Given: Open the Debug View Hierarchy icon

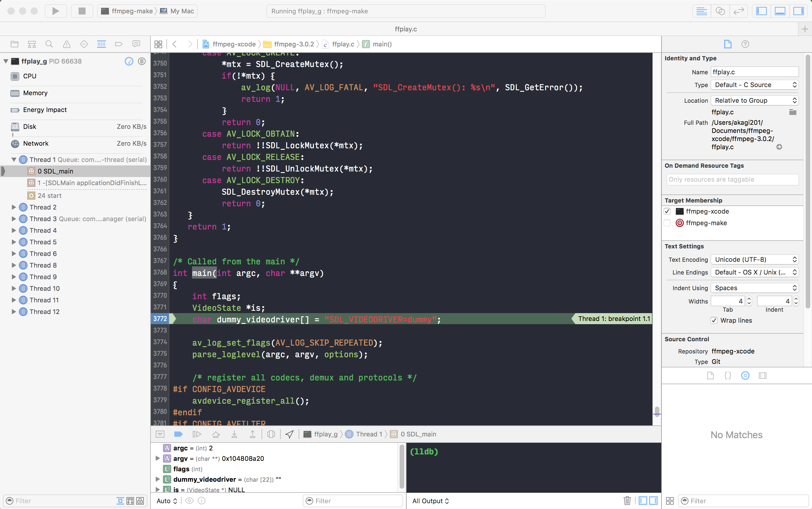Looking at the screenshot, I should [271, 434].
